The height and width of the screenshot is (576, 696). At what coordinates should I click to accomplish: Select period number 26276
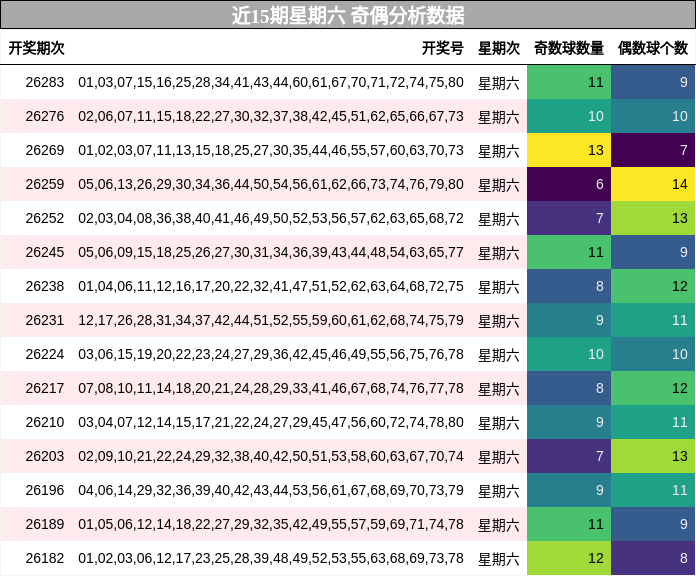44,116
